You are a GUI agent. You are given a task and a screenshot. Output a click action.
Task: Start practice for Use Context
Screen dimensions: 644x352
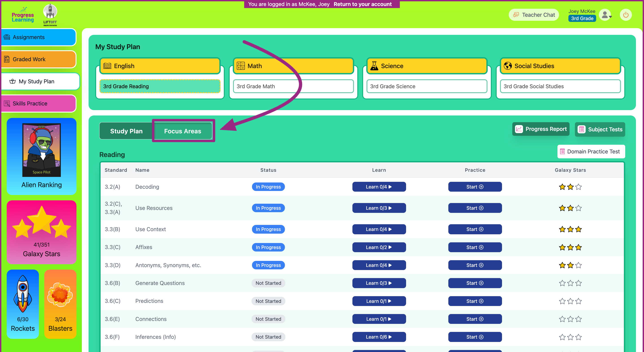(475, 229)
